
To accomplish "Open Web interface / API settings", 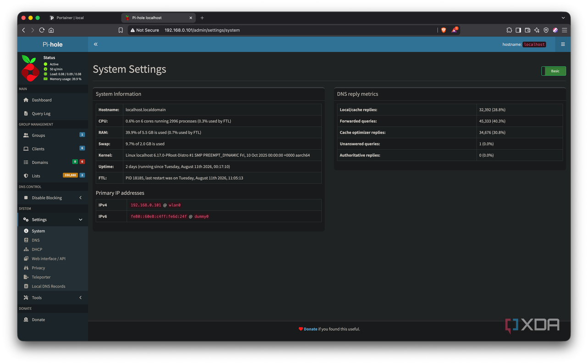I will coord(49,259).
